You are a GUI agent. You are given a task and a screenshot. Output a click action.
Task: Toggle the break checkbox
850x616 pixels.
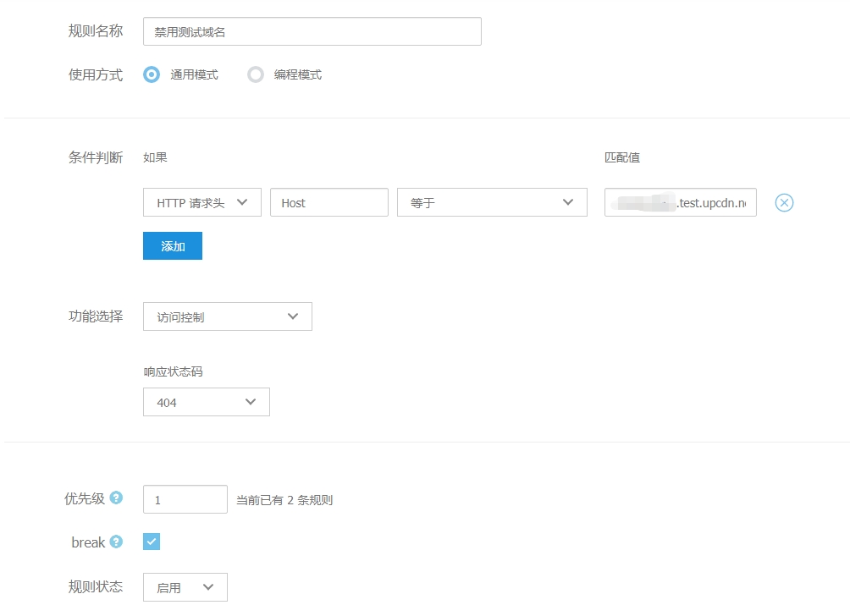click(x=152, y=542)
